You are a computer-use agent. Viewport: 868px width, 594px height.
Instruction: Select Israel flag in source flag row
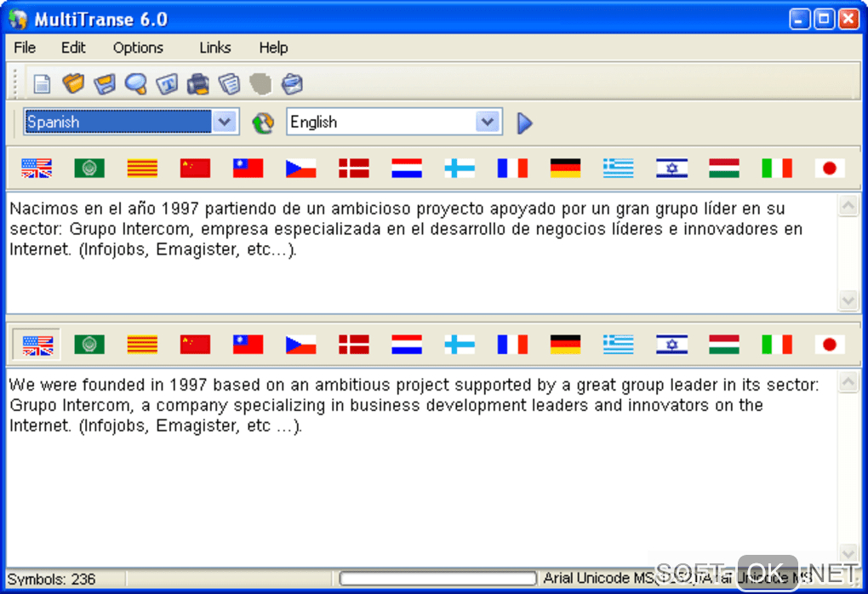[671, 168]
